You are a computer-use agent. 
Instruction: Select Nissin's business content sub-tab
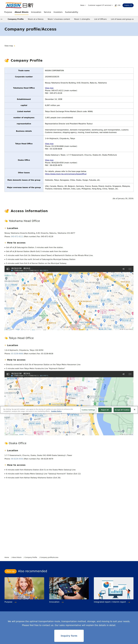59,19
